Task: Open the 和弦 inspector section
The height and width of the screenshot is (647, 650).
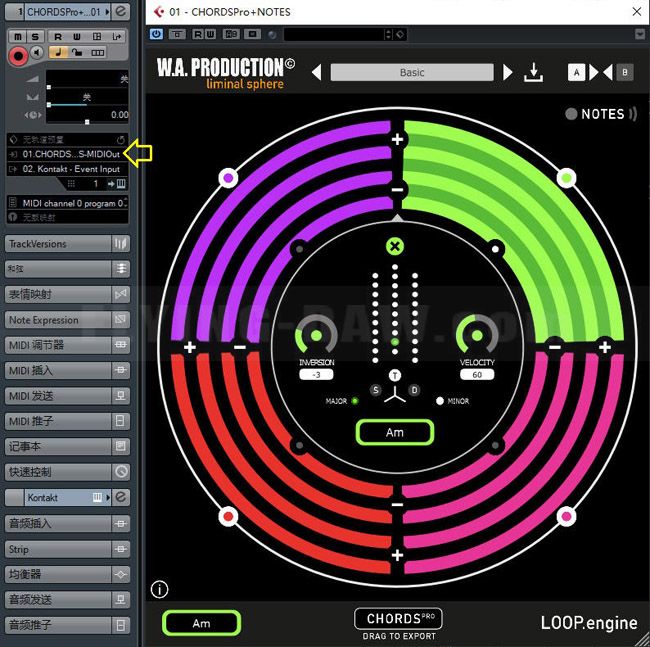Action: click(67, 269)
